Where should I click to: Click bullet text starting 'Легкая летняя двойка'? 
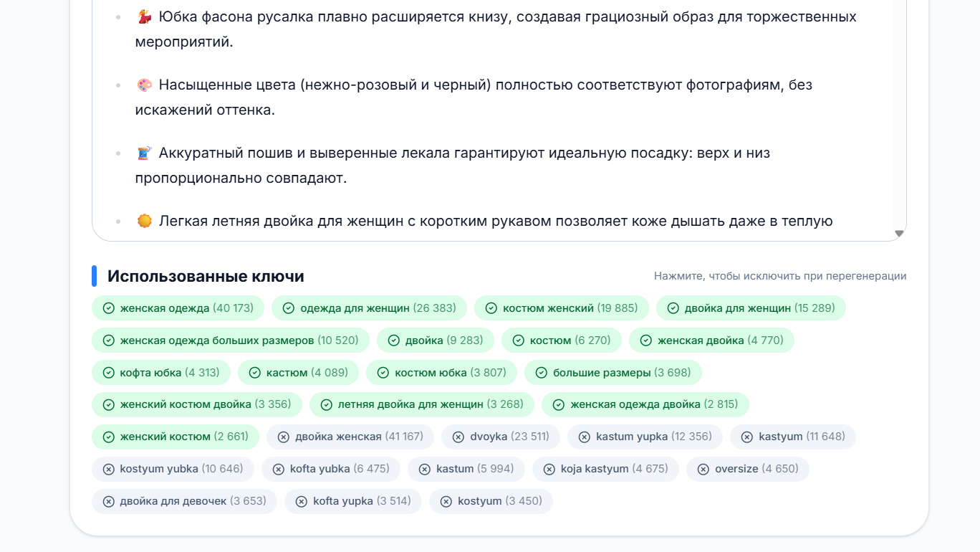484,221
